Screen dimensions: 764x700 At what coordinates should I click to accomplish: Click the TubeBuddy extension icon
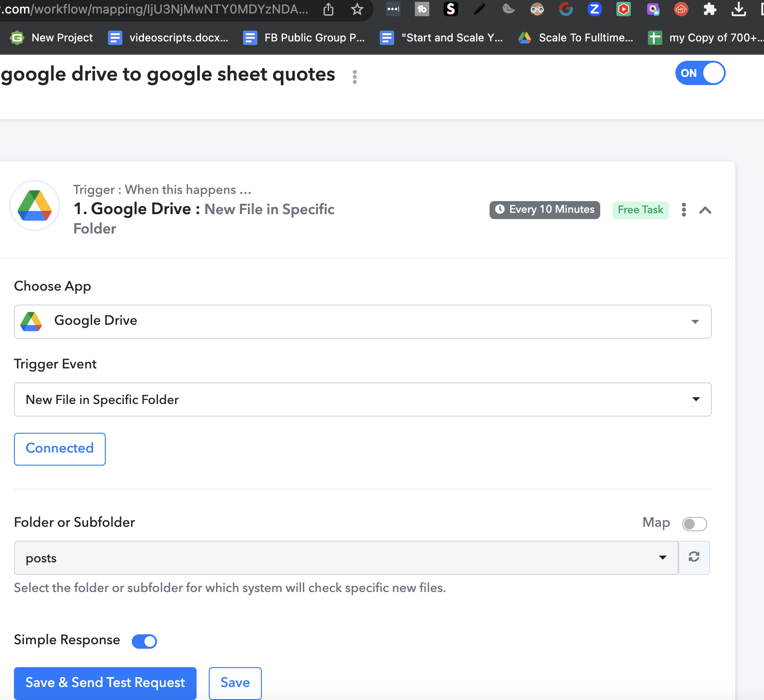422,9
